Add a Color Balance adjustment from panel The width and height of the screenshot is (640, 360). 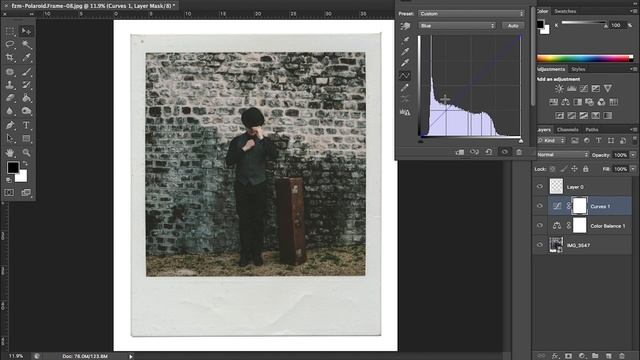pyautogui.click(x=565, y=102)
